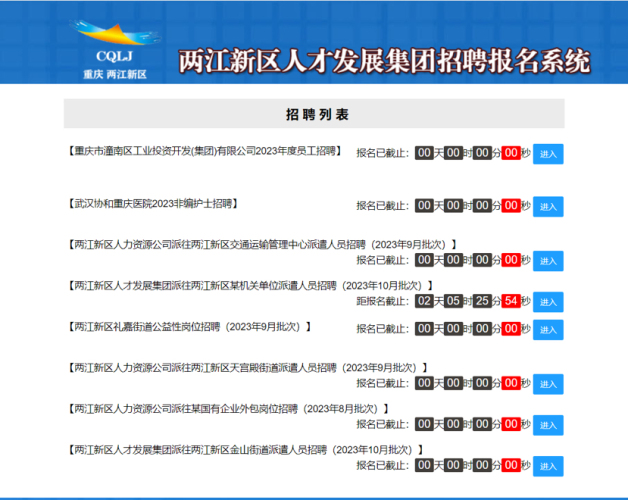
Task: Open 某国有企业外包岗位招聘 (2023年8月批次) title
Action: point(228,409)
